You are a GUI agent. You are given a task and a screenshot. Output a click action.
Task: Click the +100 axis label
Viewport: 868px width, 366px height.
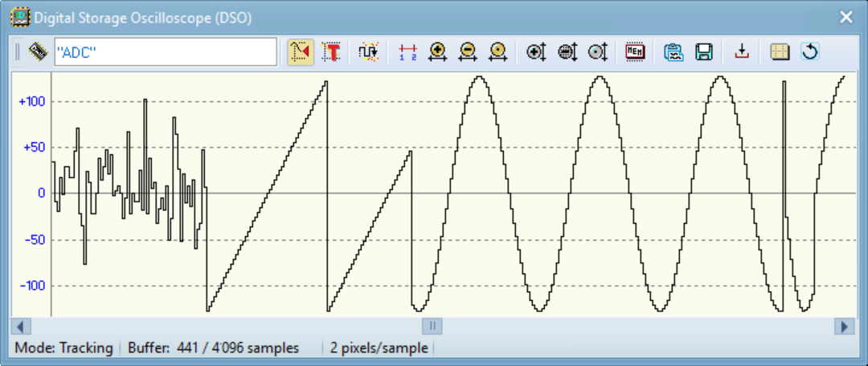point(31,102)
